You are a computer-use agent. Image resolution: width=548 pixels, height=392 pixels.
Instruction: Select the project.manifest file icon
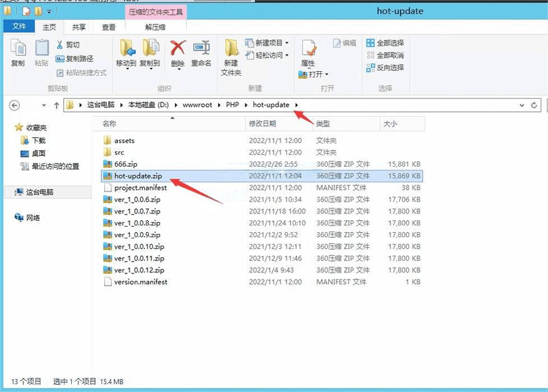tap(108, 188)
